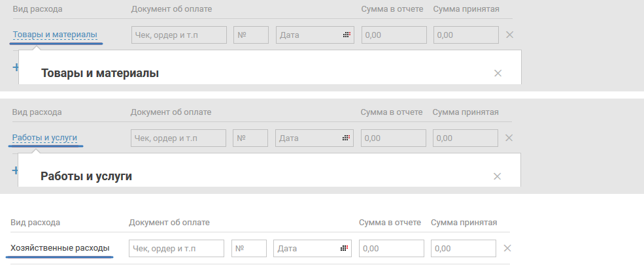Image resolution: width=644 pixels, height=267 pixels.
Task: Delete the Товары и материалы expense row
Action: point(510,35)
